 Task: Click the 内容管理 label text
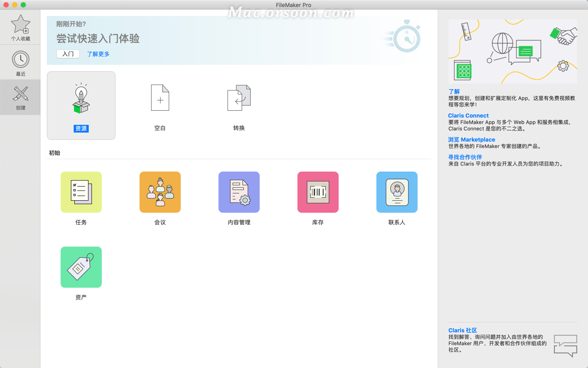pos(239,222)
